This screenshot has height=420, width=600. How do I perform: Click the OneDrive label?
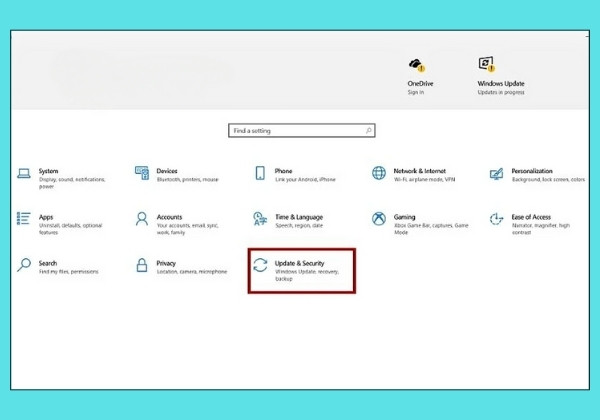coord(420,83)
